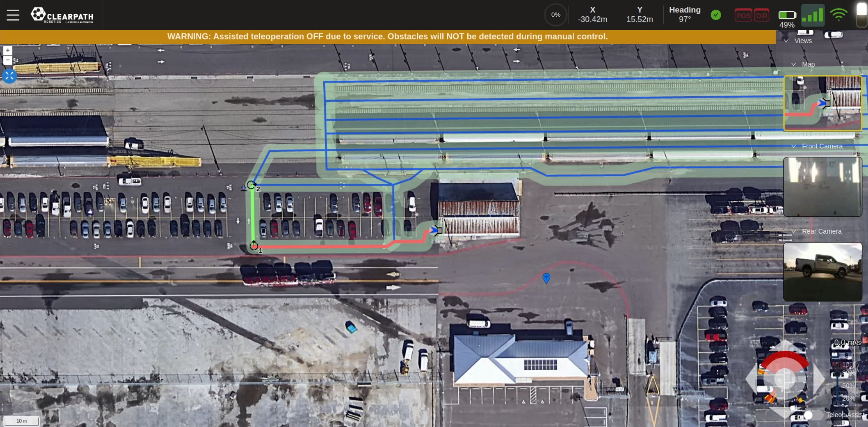Set speed limit slider to 50%

pos(838,386)
